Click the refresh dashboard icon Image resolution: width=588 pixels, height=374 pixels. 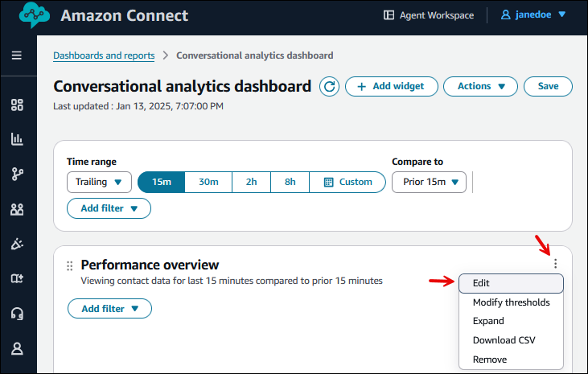coord(329,87)
